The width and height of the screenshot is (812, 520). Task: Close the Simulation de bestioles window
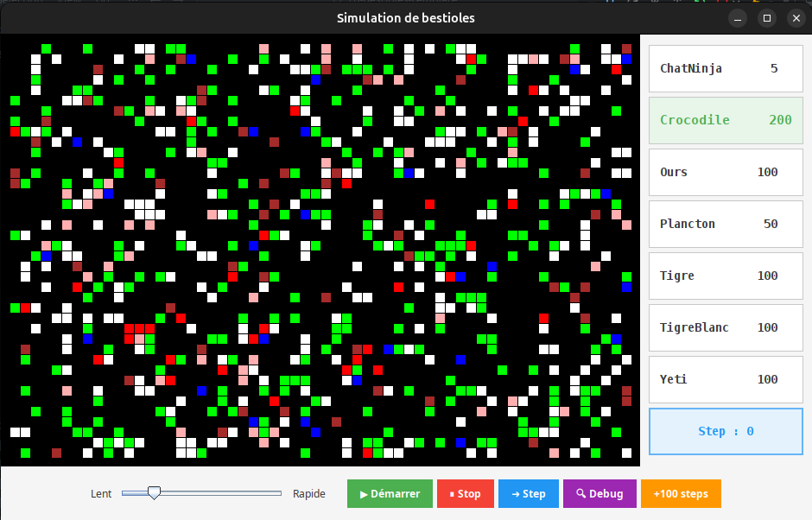(x=795, y=18)
